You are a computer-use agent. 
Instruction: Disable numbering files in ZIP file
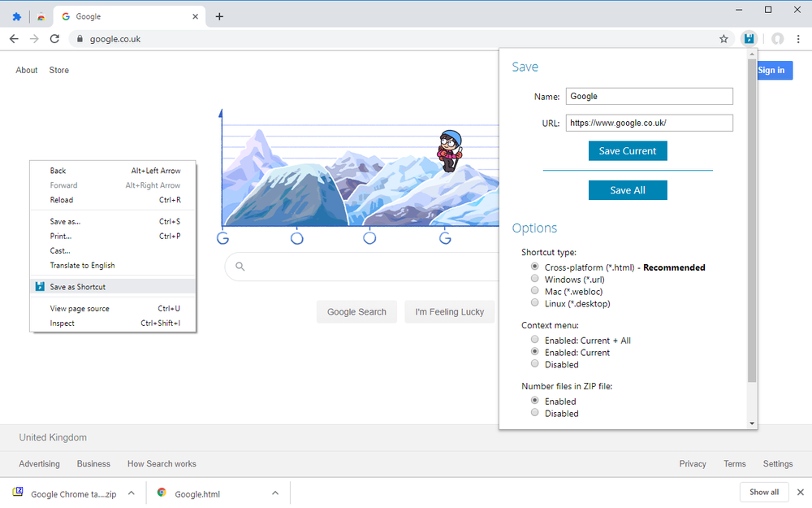[x=534, y=413]
